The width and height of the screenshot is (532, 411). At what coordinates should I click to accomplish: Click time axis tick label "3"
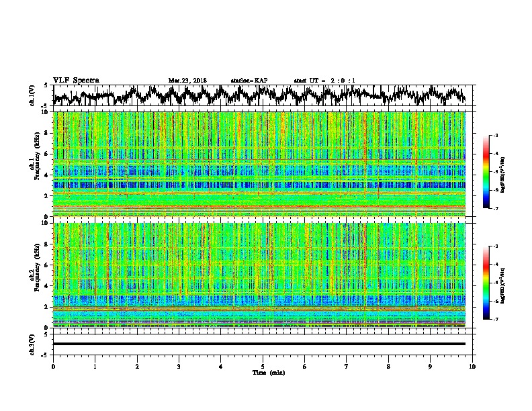point(179,367)
